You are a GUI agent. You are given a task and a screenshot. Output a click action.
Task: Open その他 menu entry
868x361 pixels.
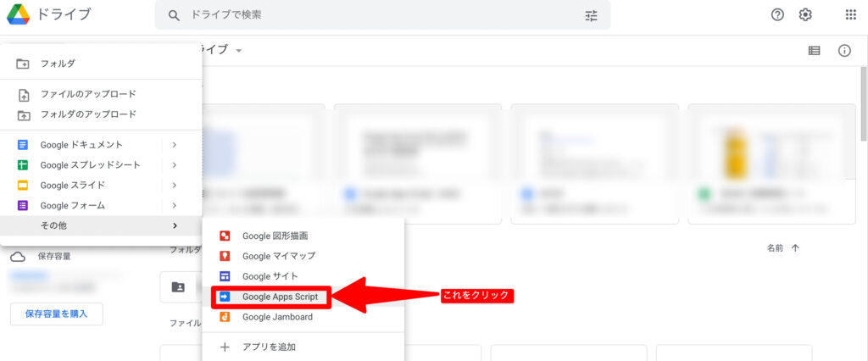tap(101, 225)
